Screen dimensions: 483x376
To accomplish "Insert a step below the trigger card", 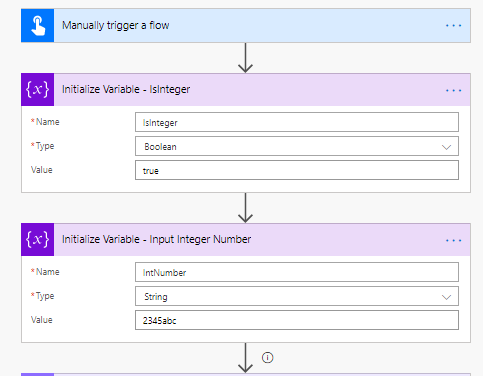I will coord(245,58).
